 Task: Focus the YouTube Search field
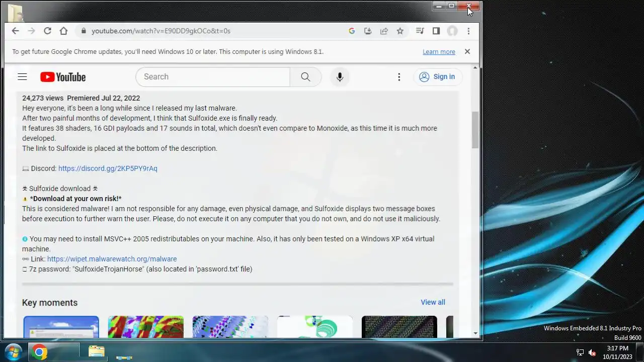[213, 77]
